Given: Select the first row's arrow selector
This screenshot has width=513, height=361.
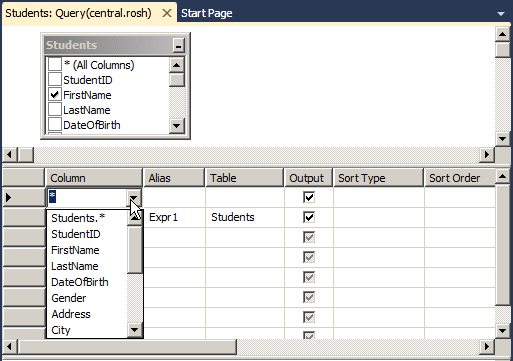Looking at the screenshot, I should pyautogui.click(x=23, y=198).
